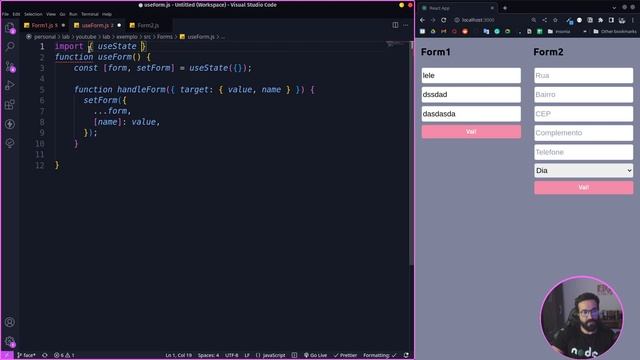640x360 pixels.
Task: Open the Manage settings gear
Action: (x=10, y=341)
